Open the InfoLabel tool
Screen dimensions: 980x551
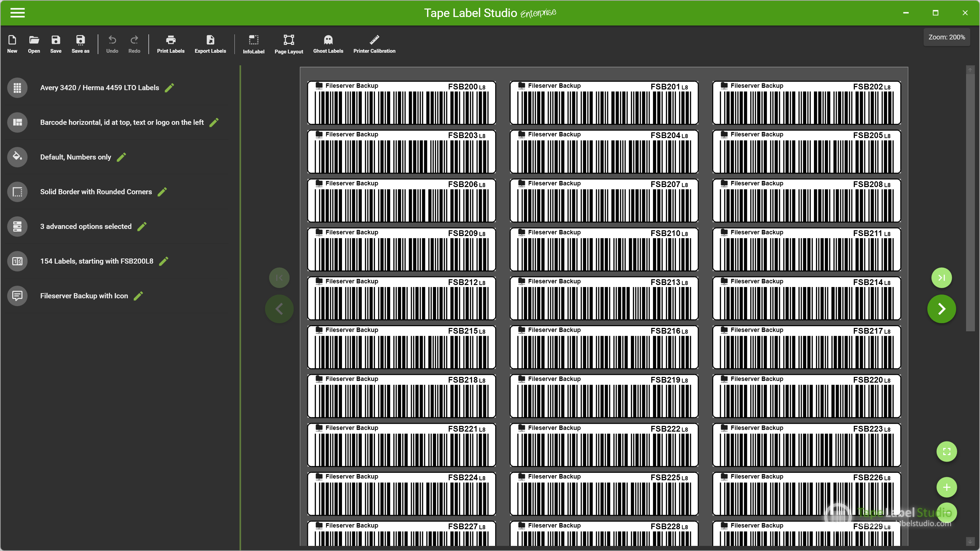[x=254, y=44]
